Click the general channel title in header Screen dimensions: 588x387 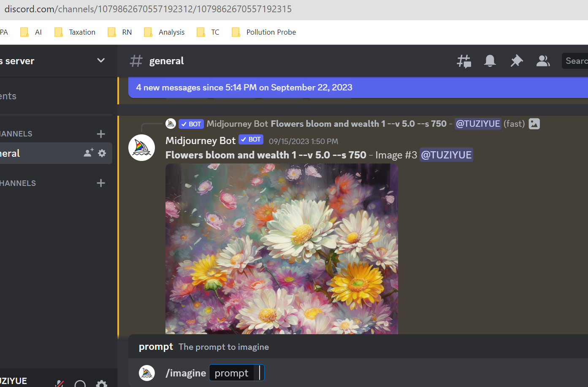167,61
